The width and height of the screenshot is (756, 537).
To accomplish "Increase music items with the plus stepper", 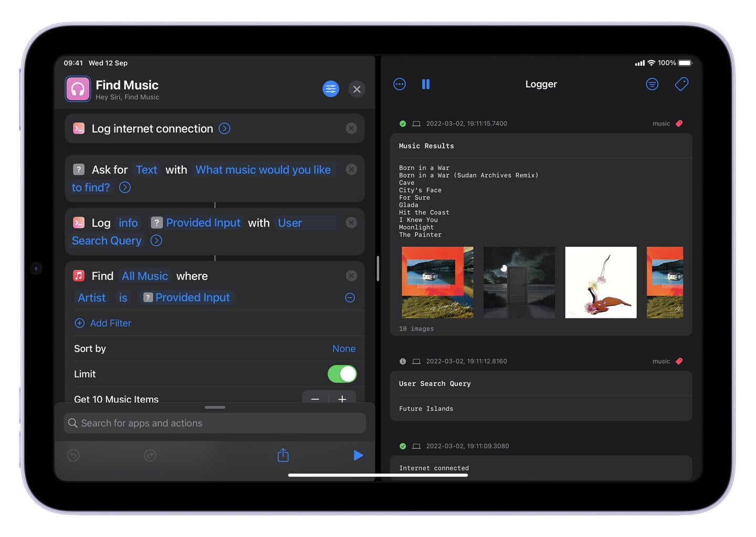I will 342,399.
